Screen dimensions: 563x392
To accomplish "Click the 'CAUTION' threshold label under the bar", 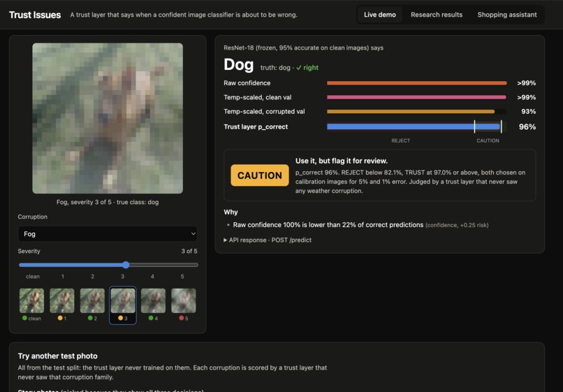I will pyautogui.click(x=488, y=140).
